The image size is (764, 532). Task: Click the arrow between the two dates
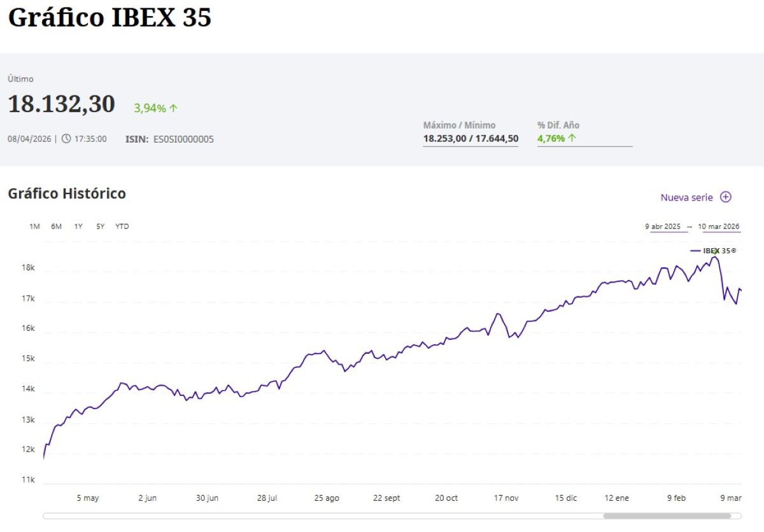click(689, 227)
